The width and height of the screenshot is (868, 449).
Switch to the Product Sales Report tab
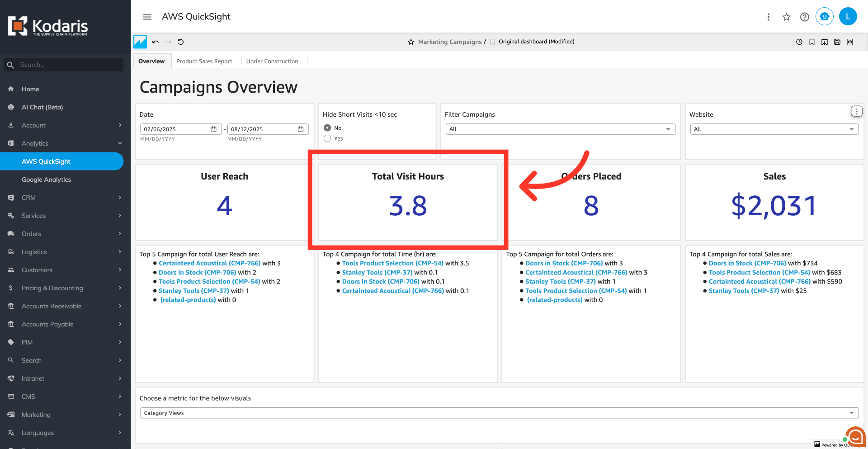(204, 61)
